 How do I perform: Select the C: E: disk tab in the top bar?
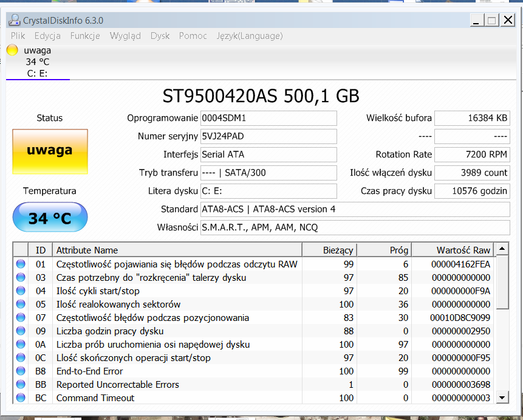38,62
